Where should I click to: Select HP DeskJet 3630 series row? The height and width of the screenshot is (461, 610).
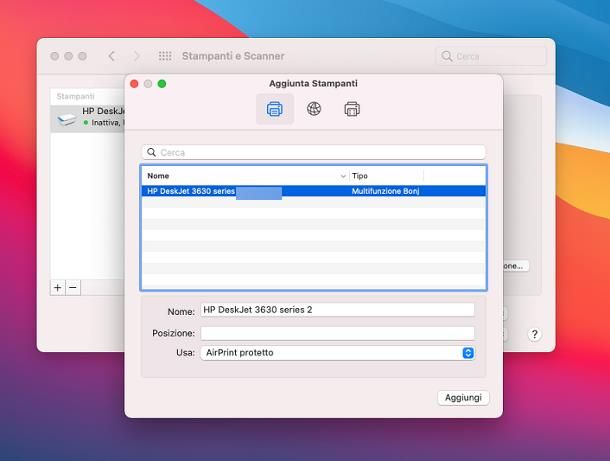click(314, 191)
